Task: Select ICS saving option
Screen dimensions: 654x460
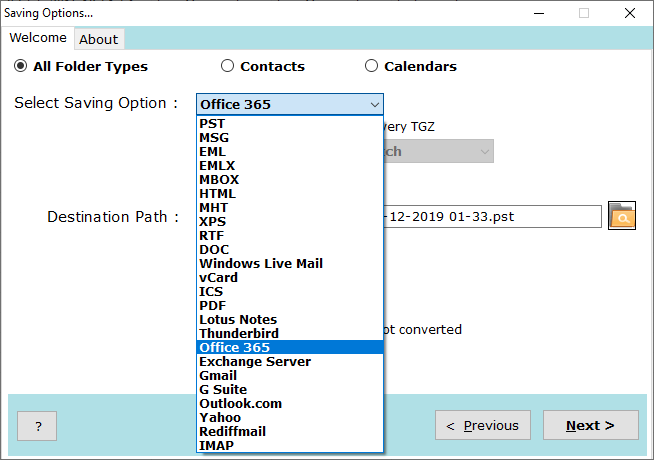Action: [x=290, y=292]
